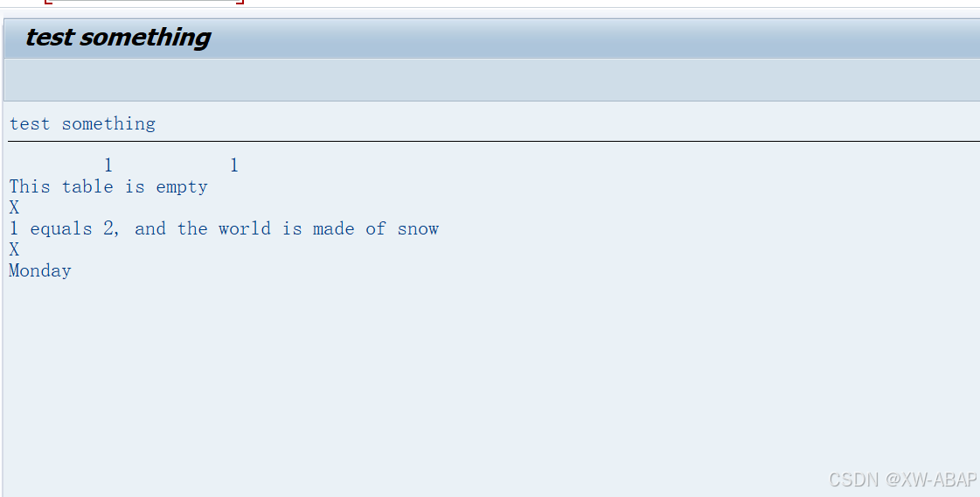Click the second 'X' below the snow line
The height and width of the screenshot is (497, 980).
pyautogui.click(x=14, y=249)
